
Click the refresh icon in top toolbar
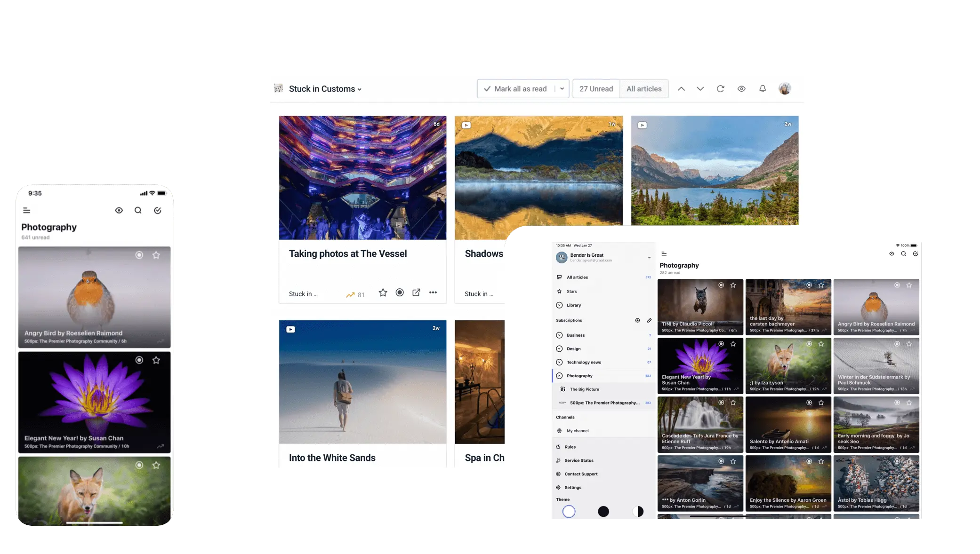[x=720, y=89]
